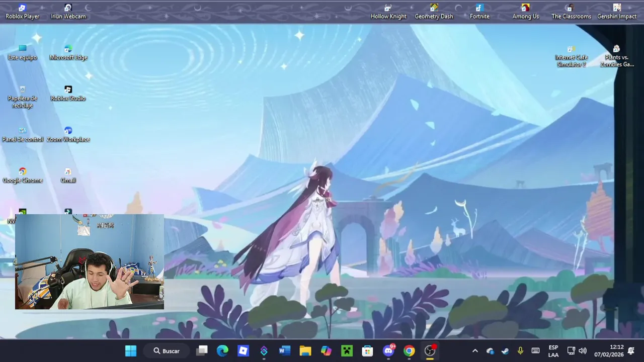Image resolution: width=644 pixels, height=362 pixels.
Task: Select the Plants vs. Zombies desktop icon
Action: click(x=617, y=56)
